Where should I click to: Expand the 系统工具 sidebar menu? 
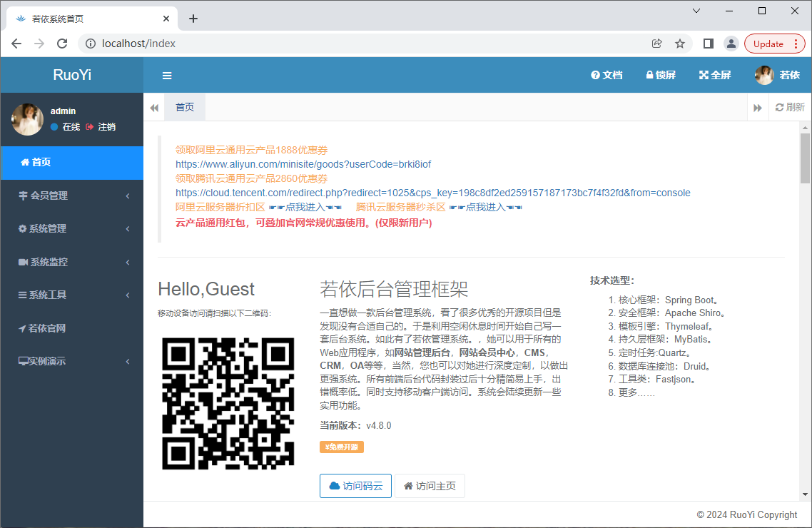tap(71, 295)
